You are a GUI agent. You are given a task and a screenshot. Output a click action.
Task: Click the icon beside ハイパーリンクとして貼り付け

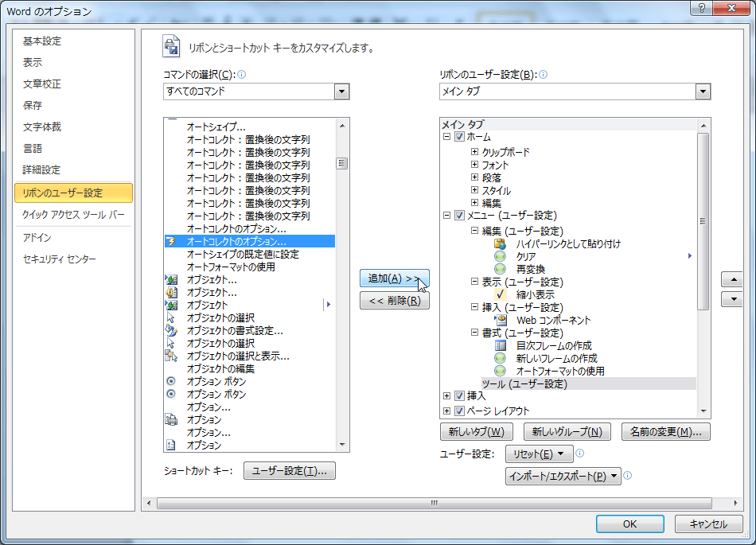tap(500, 243)
